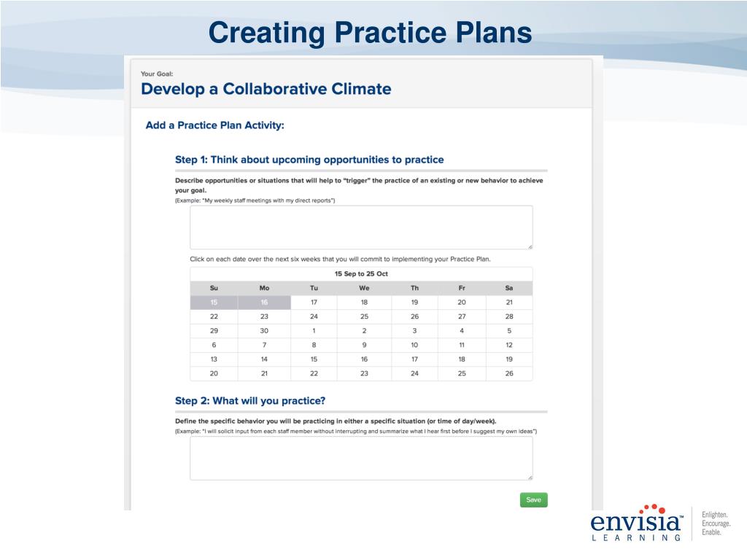
Task: Deselect highlighted date 16 in the first calendar row
Action: pos(264,303)
